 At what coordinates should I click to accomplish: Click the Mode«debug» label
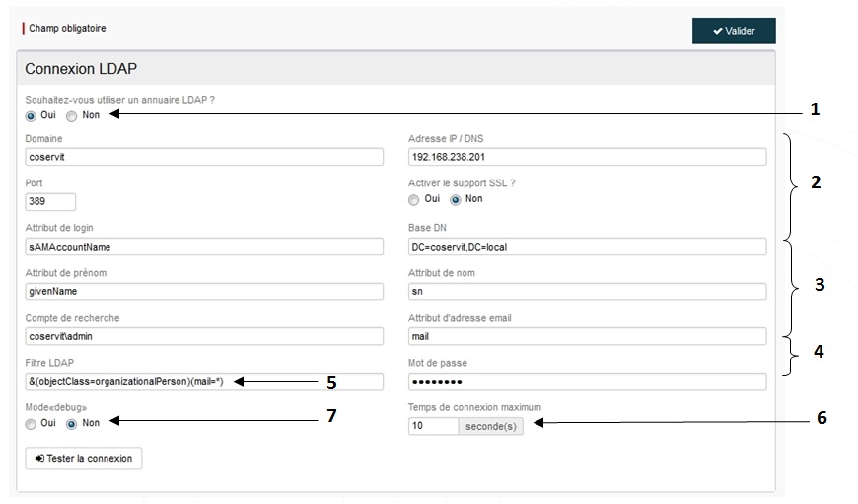coord(56,407)
